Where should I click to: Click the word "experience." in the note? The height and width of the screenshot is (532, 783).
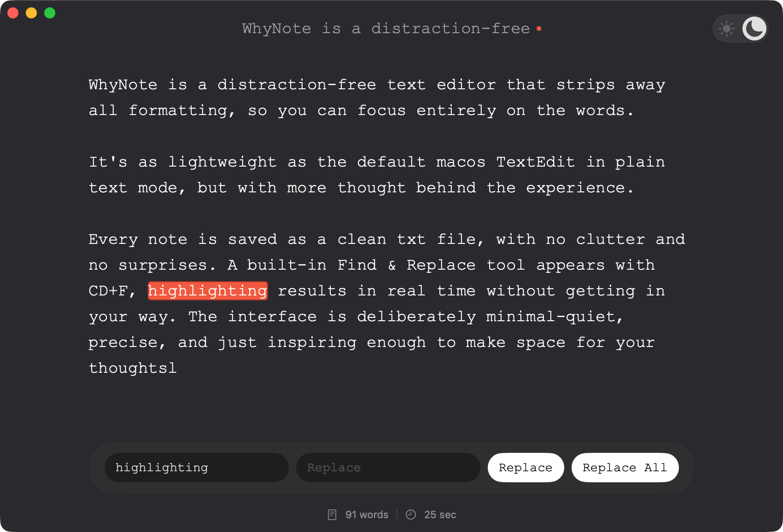[580, 188]
